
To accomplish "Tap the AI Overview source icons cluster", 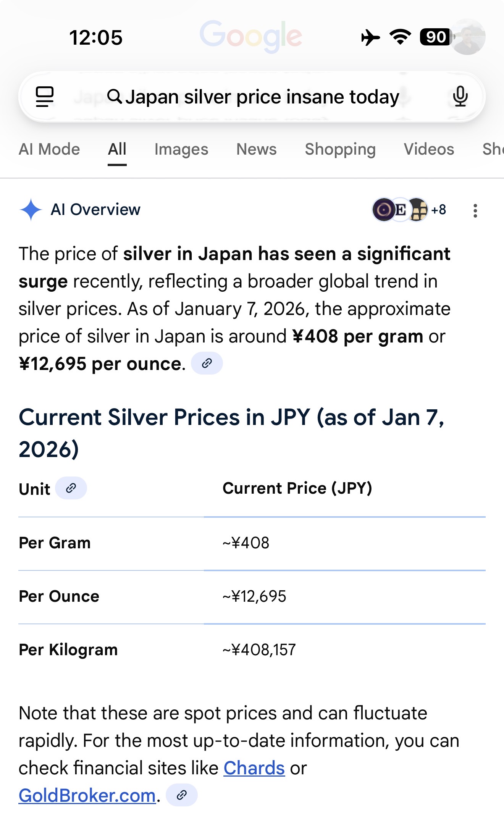I will (409, 210).
